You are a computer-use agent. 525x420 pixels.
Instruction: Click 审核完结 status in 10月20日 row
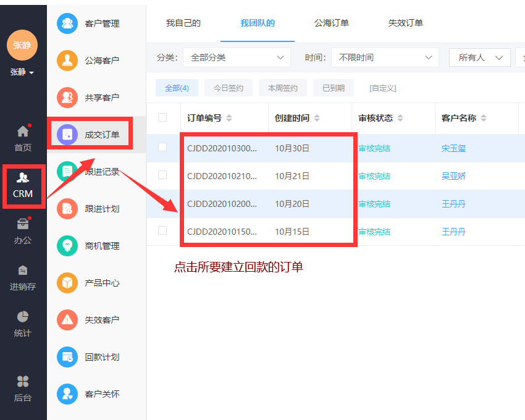[x=374, y=204]
